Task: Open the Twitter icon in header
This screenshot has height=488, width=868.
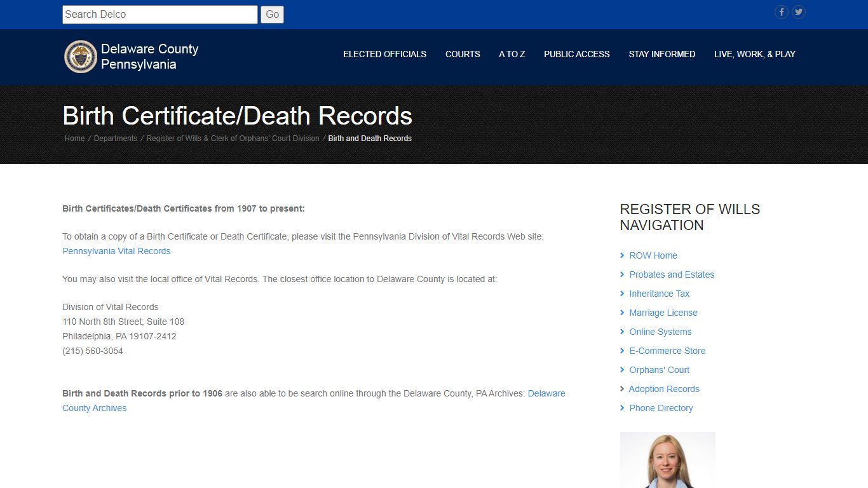Action: pos(799,12)
